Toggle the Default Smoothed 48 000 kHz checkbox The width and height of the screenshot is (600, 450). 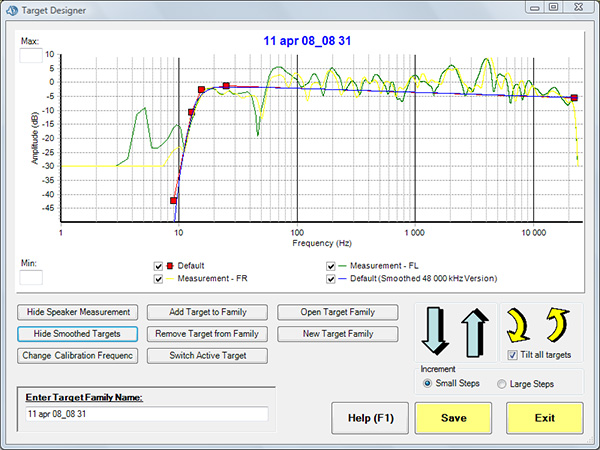(x=330, y=278)
